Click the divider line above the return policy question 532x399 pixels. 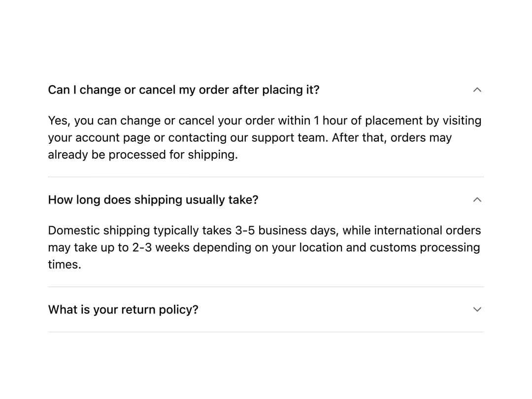click(266, 287)
